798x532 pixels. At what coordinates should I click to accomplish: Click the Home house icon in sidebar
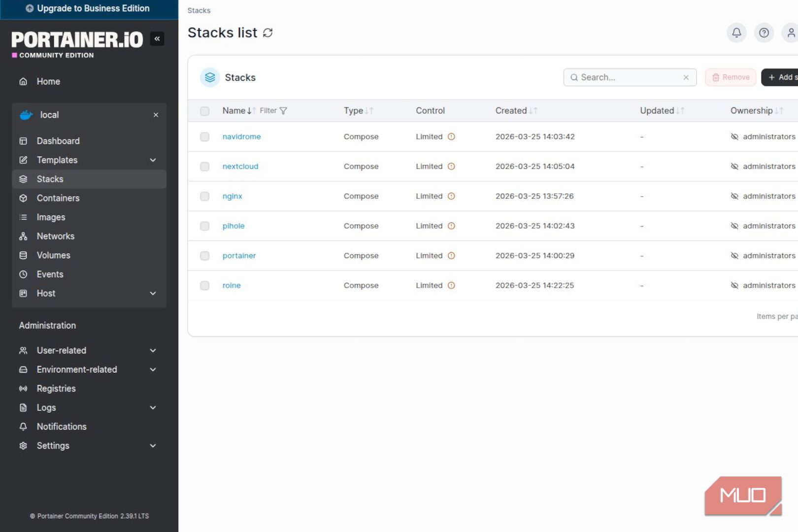point(23,81)
